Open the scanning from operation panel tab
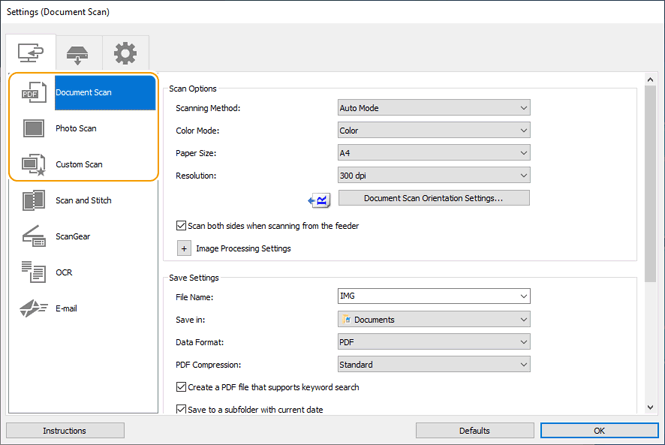Image resolution: width=665 pixels, height=445 pixels. pos(77,53)
